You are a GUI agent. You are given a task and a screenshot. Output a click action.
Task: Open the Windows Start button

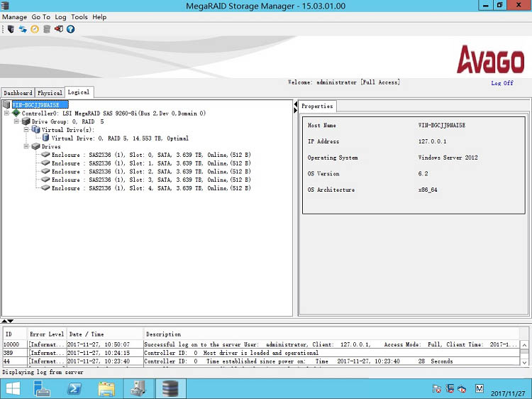point(13,388)
